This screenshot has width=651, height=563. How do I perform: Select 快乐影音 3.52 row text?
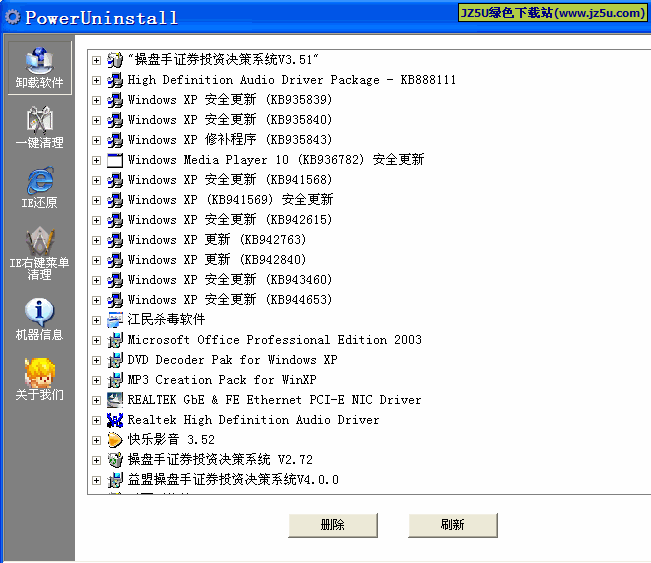[x=171, y=440]
